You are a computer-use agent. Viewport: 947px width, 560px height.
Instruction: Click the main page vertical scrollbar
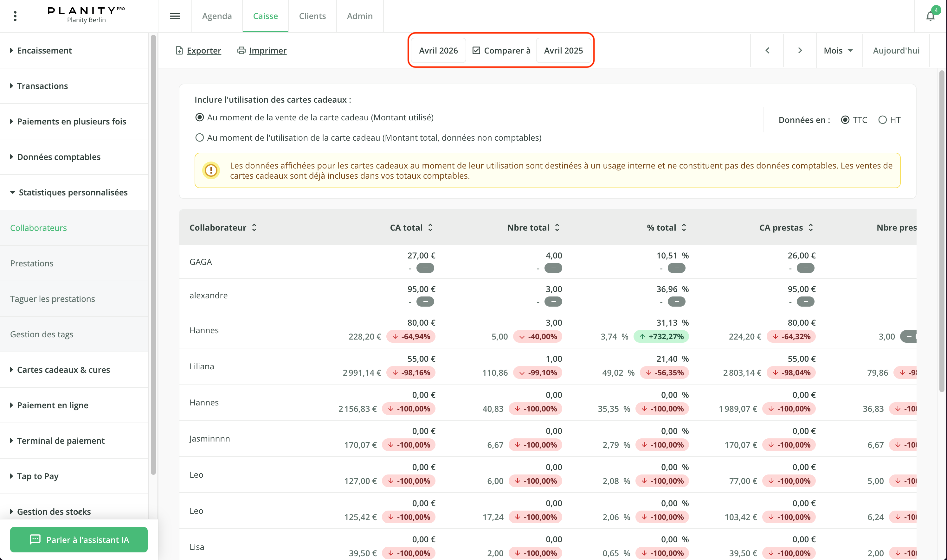[942, 231]
